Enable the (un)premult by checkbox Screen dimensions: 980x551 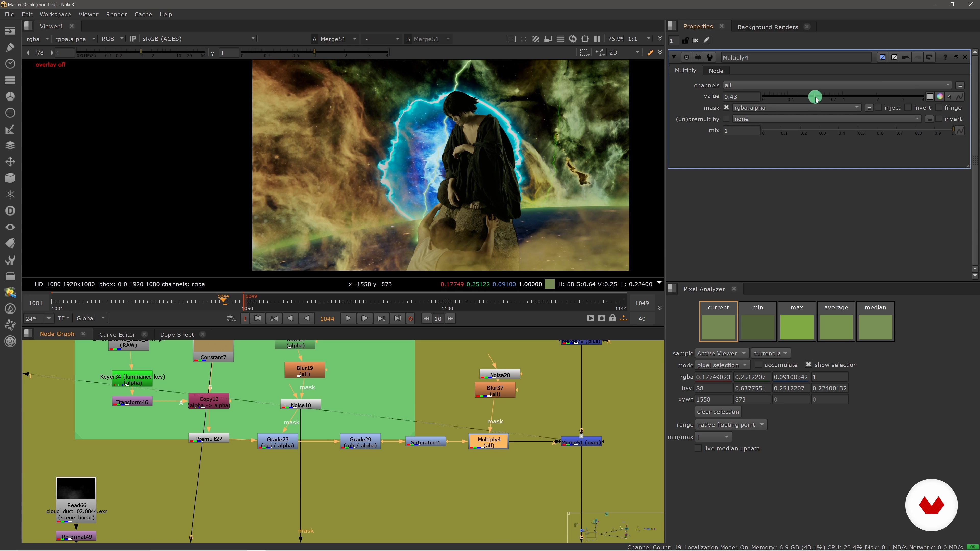click(x=726, y=119)
